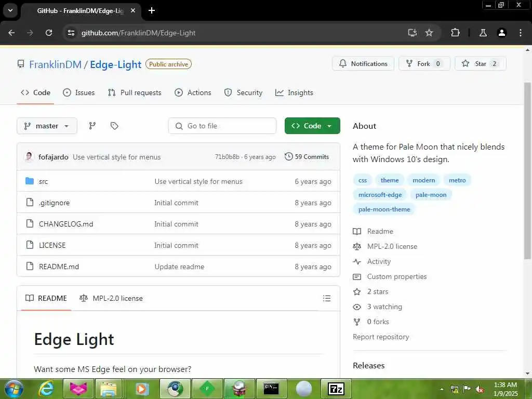Close the GitHub Edge-Light tab
The width and height of the screenshot is (532, 399).
point(133,10)
